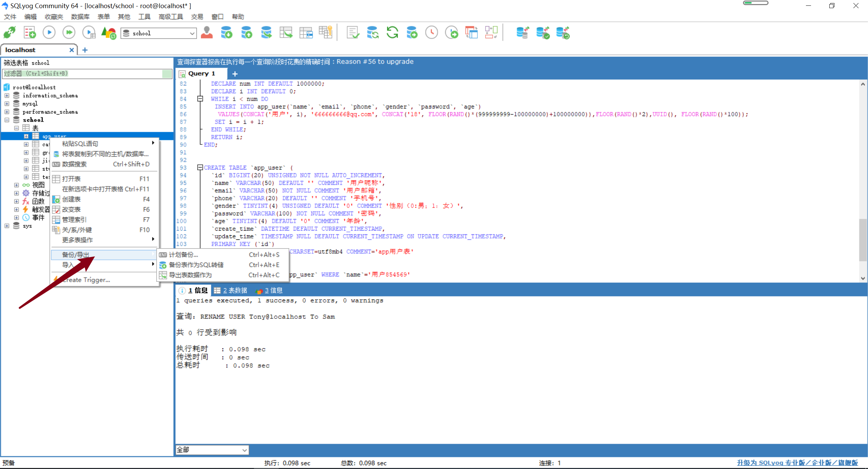Click the green refresh arrows icon
Image resolution: width=868 pixels, height=469 pixels.
point(392,33)
